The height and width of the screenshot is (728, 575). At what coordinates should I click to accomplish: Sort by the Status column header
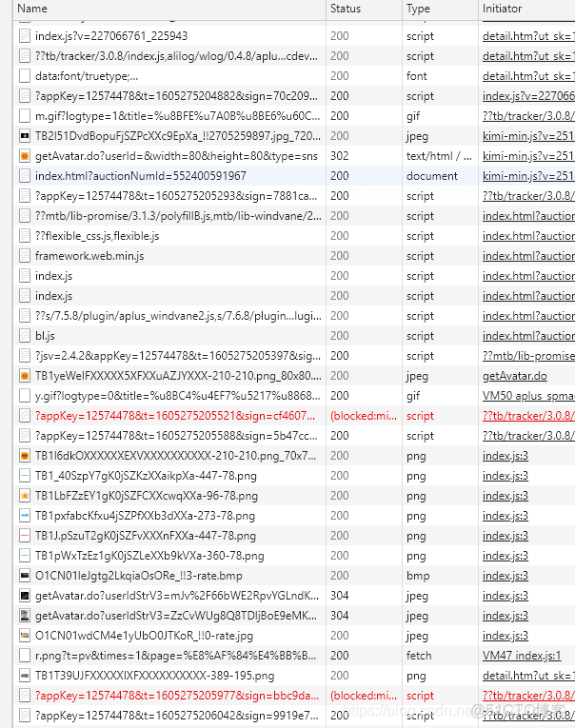(x=364, y=9)
